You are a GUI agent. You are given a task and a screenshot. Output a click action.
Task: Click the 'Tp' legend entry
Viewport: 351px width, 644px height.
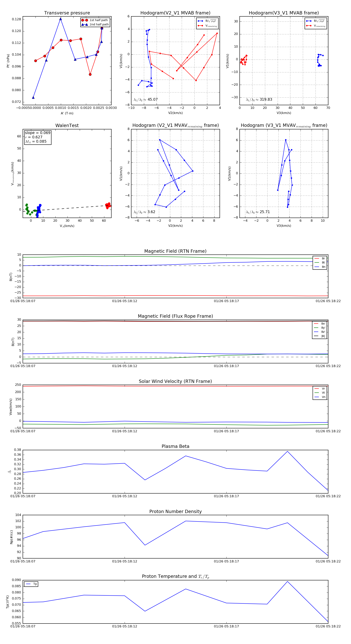(x=31, y=584)
